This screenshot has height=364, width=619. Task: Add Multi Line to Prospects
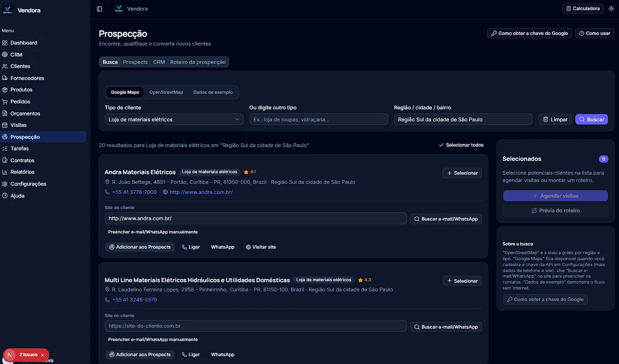[140, 355]
